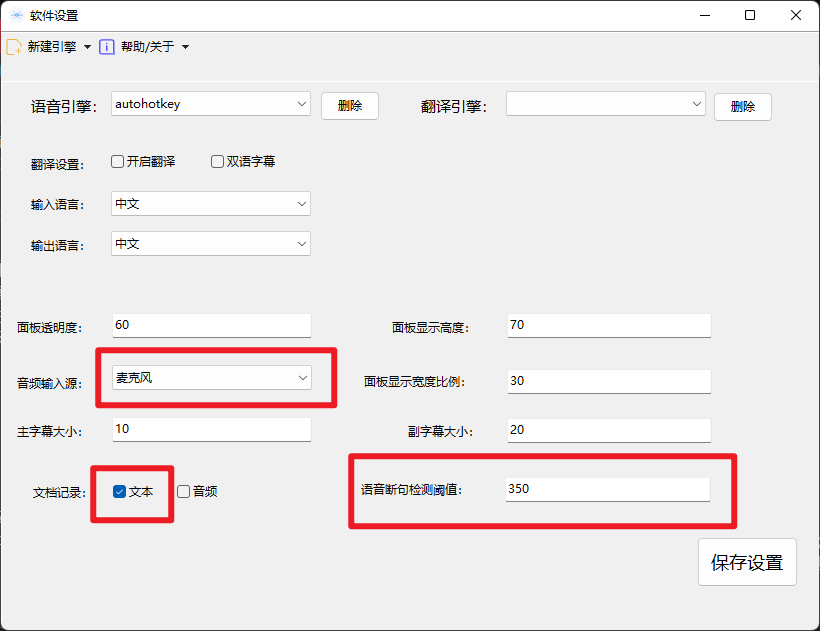Close the 软件设置 window
The height and width of the screenshot is (631, 820).
pos(796,15)
